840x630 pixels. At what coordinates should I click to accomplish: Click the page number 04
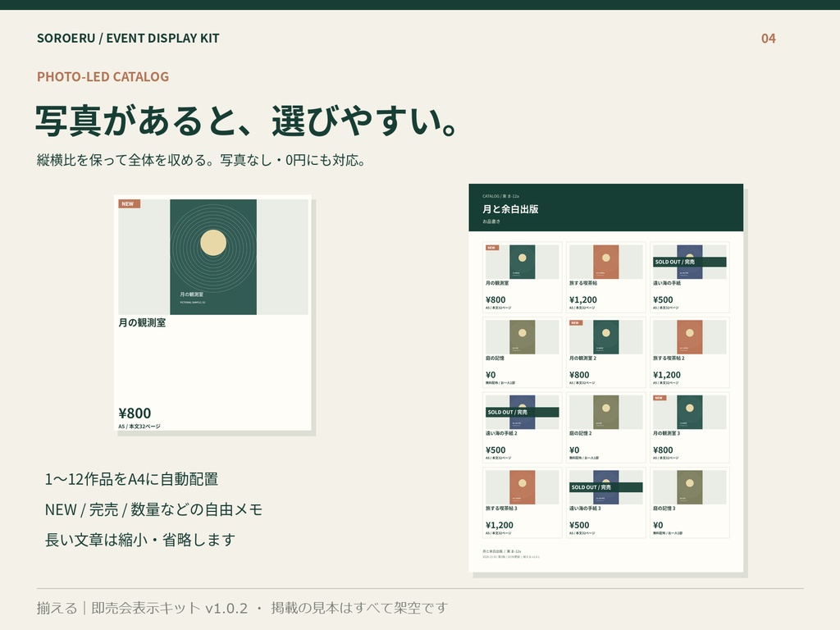[x=768, y=39]
